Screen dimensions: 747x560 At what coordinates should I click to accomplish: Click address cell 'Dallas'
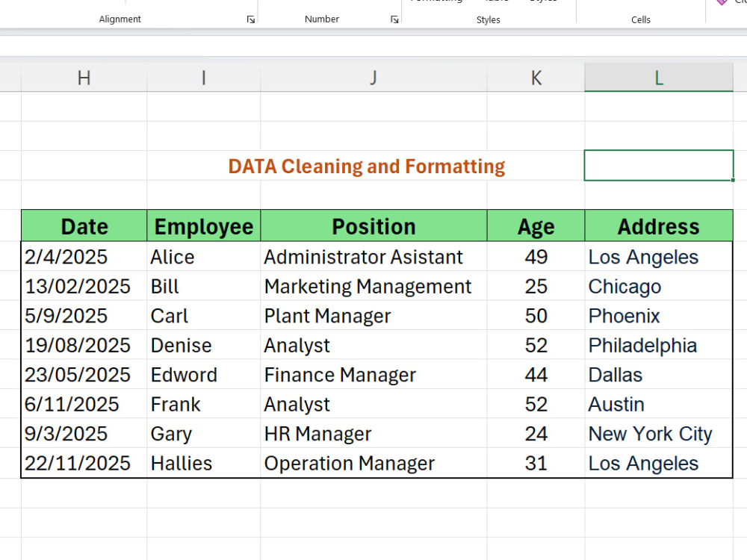click(659, 375)
